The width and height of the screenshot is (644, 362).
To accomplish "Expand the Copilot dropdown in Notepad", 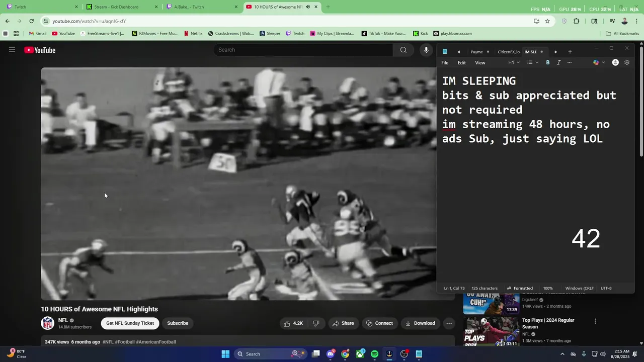I will point(603,62).
